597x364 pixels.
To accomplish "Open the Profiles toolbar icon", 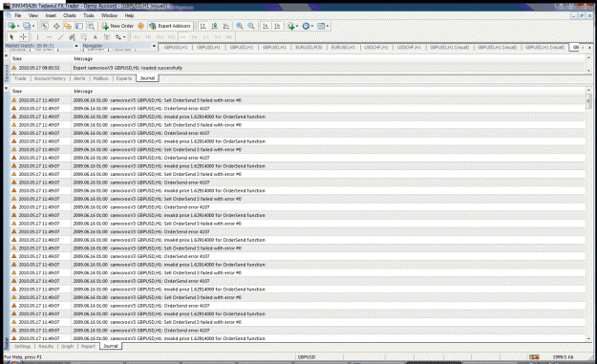I will click(x=27, y=26).
